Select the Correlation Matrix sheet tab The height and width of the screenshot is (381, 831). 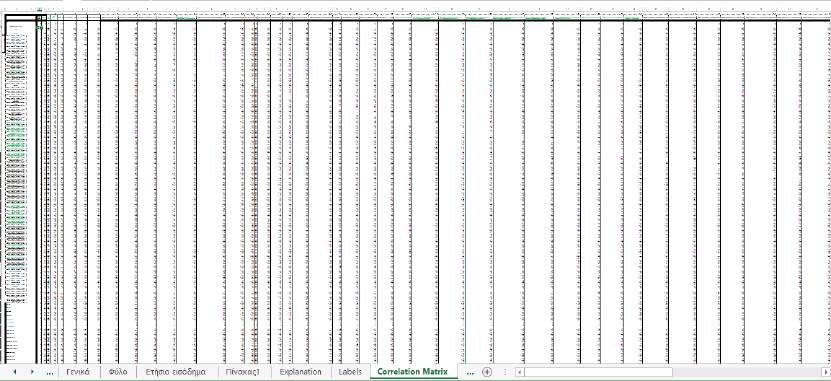(x=413, y=372)
